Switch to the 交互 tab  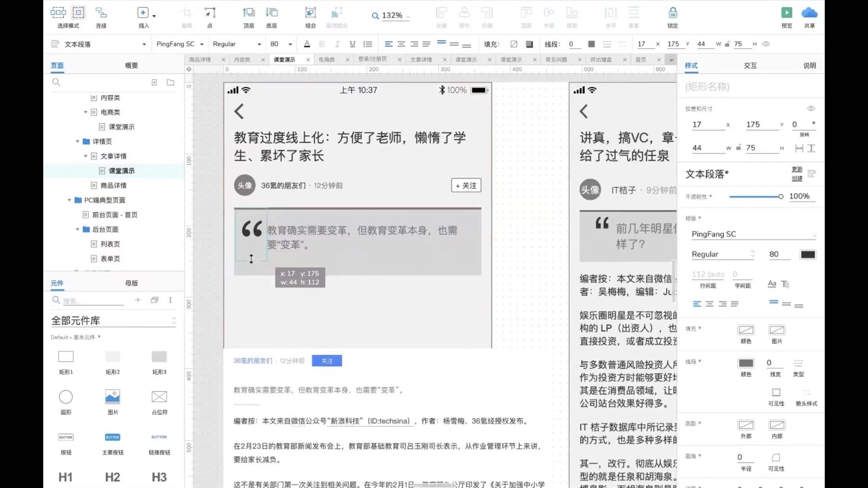[x=750, y=66]
